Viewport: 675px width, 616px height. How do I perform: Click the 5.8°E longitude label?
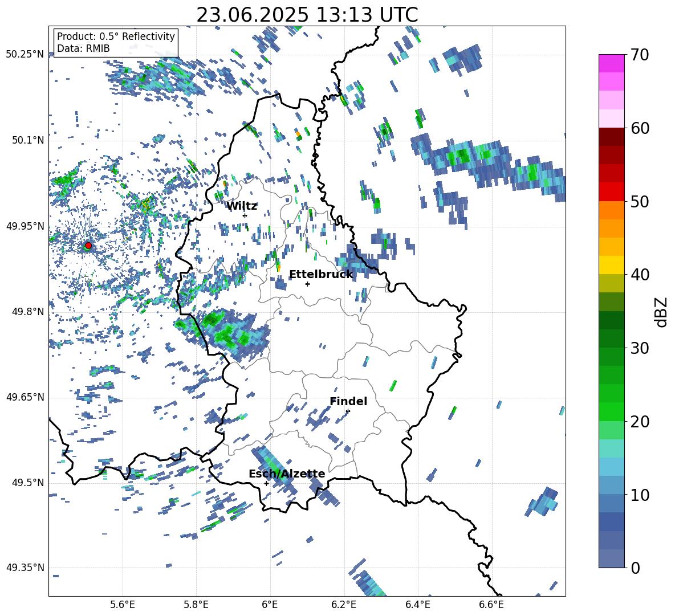(196, 605)
